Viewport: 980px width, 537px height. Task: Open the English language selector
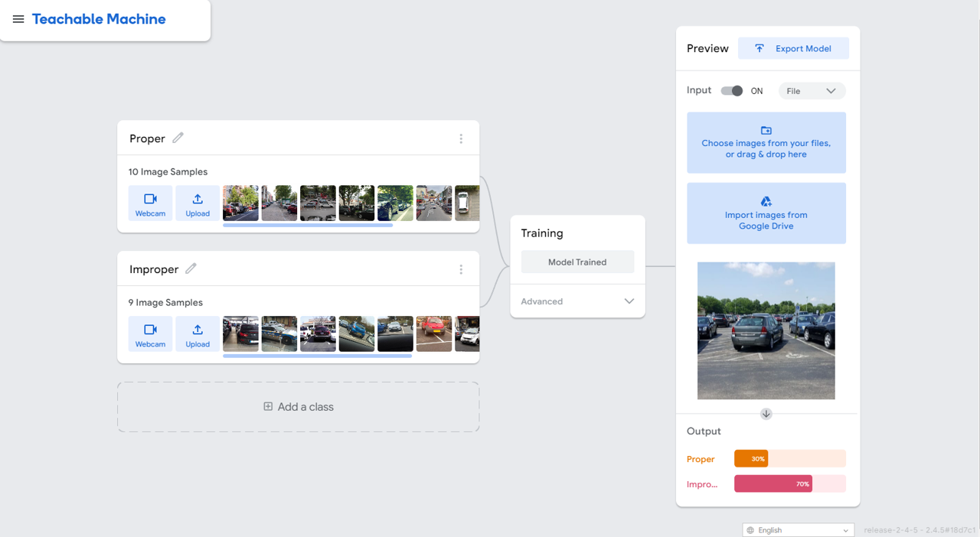[x=798, y=530]
